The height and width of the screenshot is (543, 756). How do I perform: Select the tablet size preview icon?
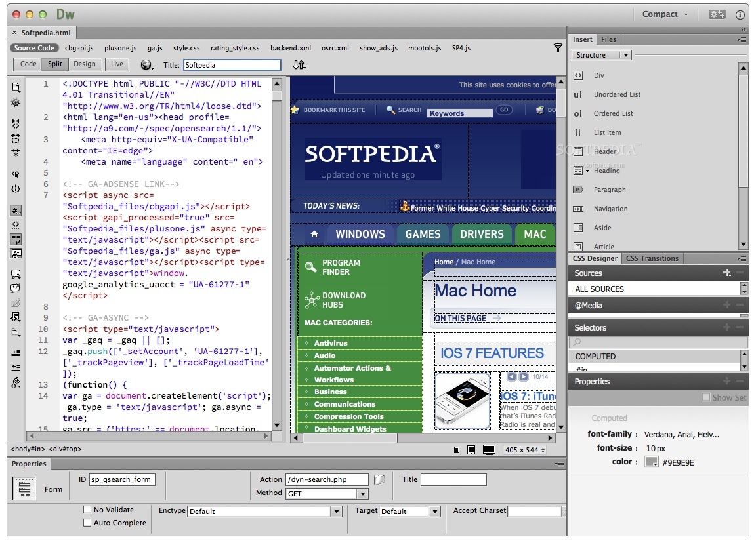(471, 450)
